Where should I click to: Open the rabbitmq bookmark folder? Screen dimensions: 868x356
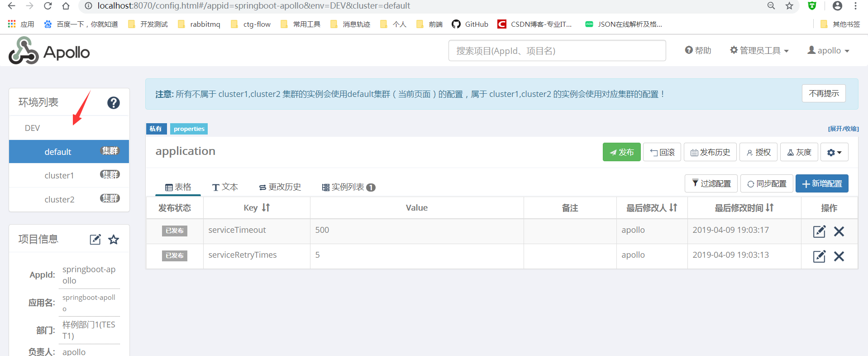(x=199, y=24)
